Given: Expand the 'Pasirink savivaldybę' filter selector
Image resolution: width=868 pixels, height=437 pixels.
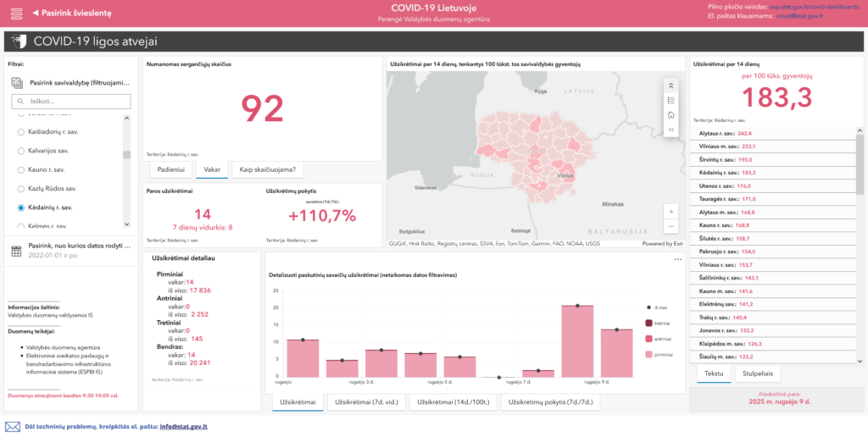Looking at the screenshot, I should (71, 83).
